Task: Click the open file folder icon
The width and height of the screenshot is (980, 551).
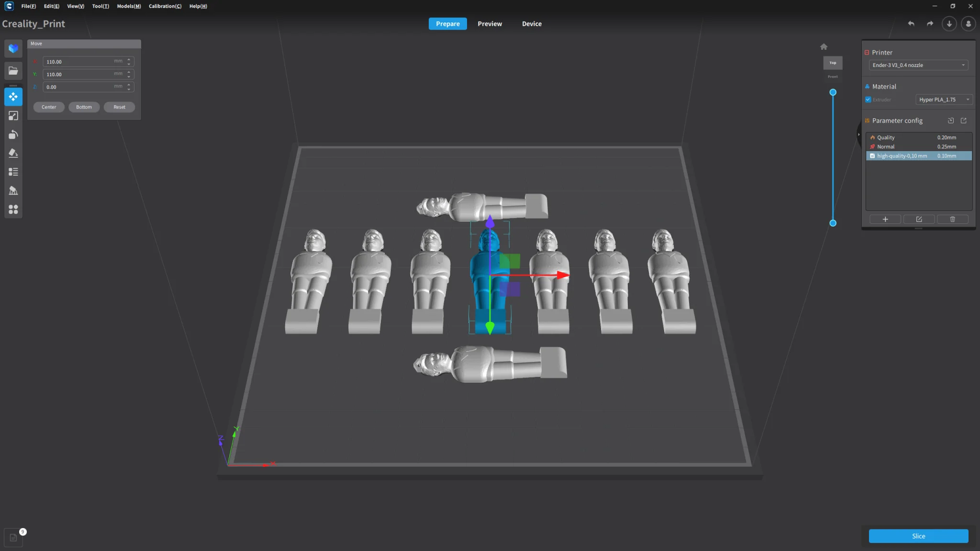Action: coord(13,71)
